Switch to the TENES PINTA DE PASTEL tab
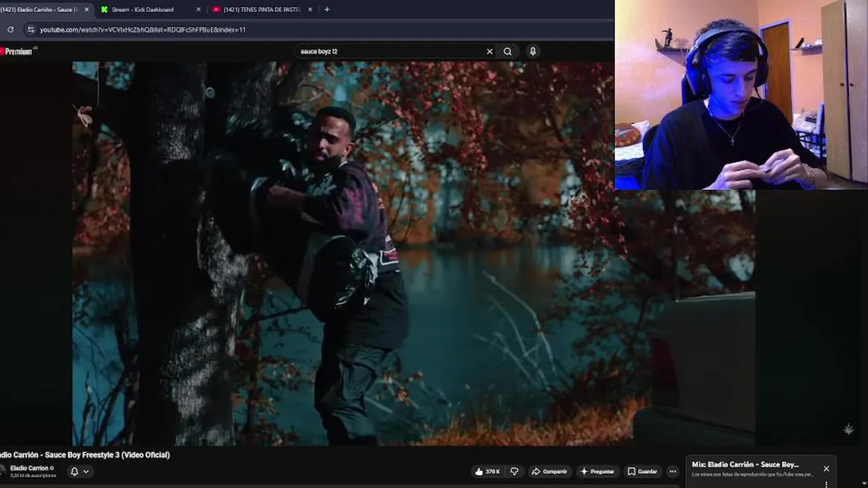 tap(261, 9)
